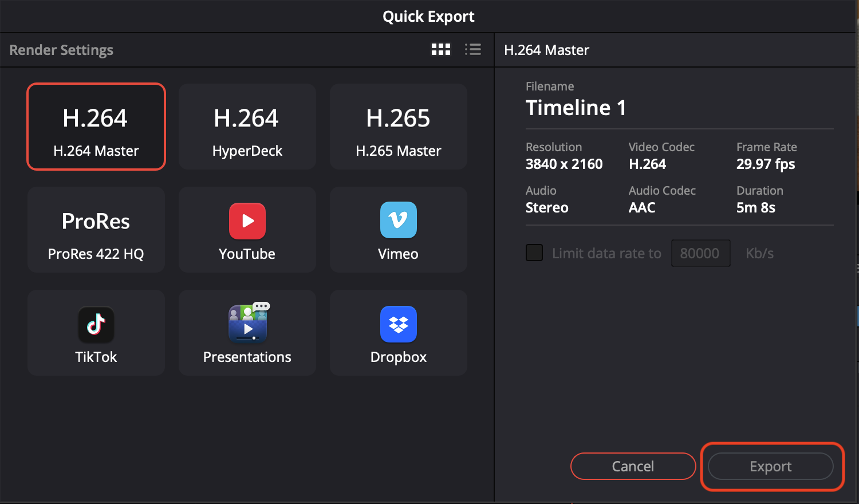
Task: Switch to grid view of presets
Action: [x=440, y=50]
